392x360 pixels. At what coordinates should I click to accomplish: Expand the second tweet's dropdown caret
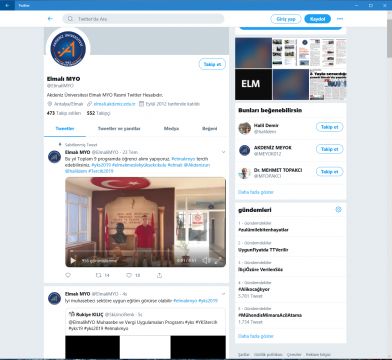[x=223, y=294]
